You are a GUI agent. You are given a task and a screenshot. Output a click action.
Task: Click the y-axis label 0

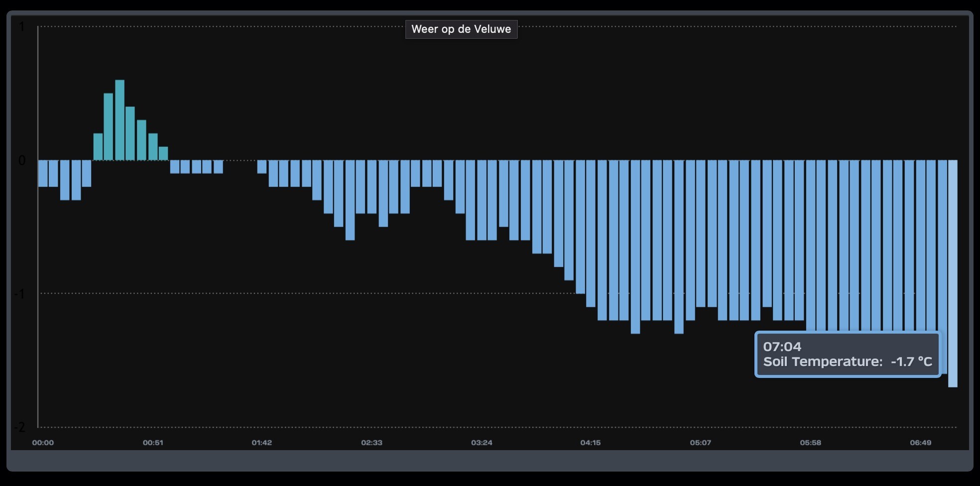click(x=22, y=160)
